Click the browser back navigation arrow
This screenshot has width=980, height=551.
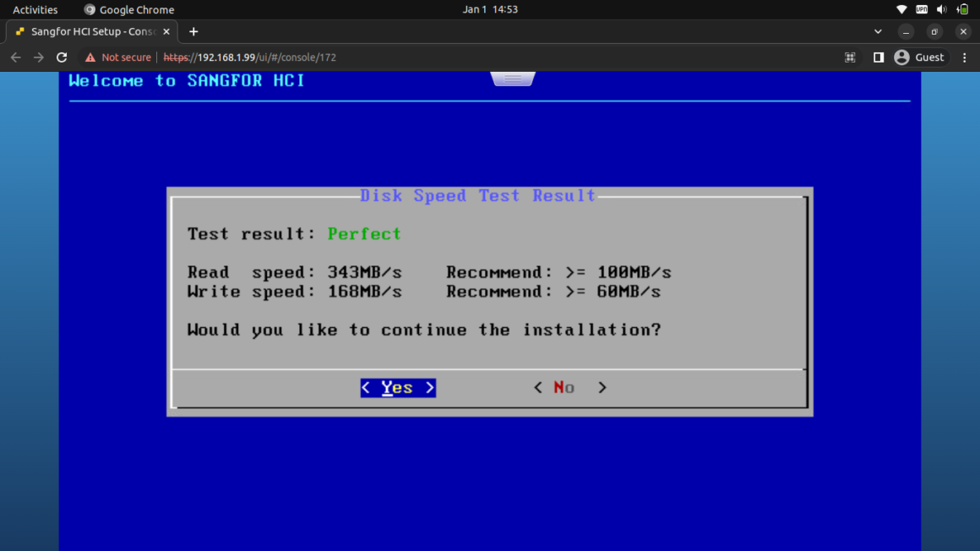tap(15, 57)
